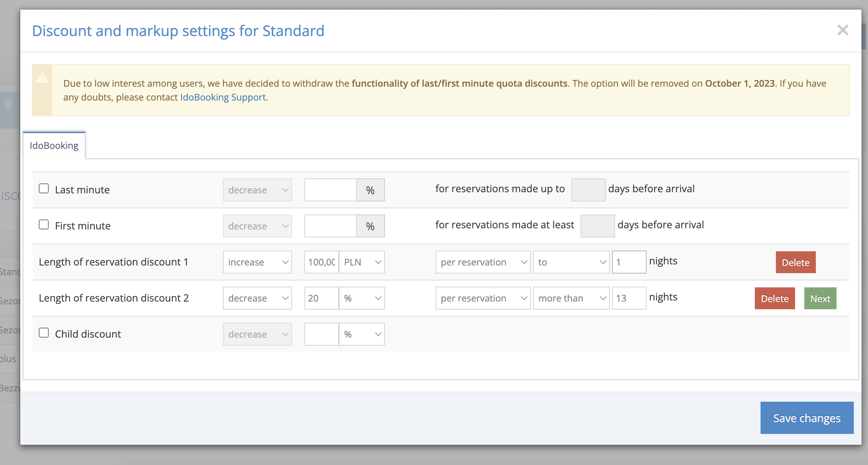Open 'to' nights condition dropdown
The width and height of the screenshot is (868, 465).
point(571,262)
